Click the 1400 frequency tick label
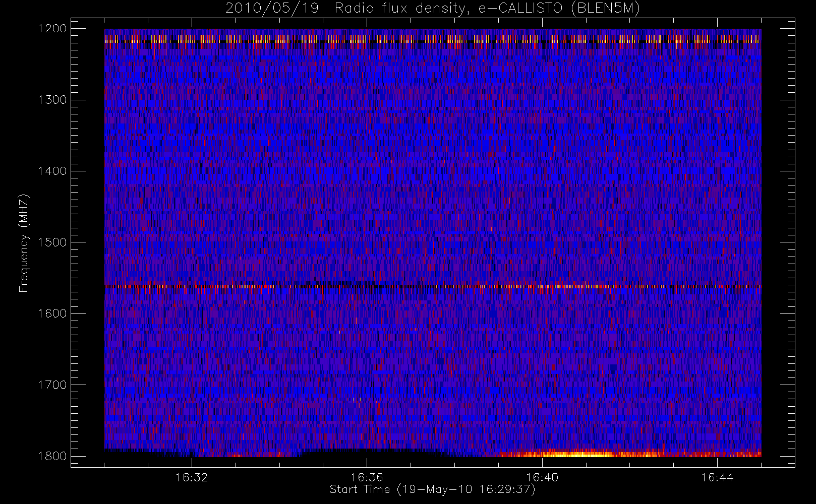Screen dimensions: 816x504 tap(52, 171)
